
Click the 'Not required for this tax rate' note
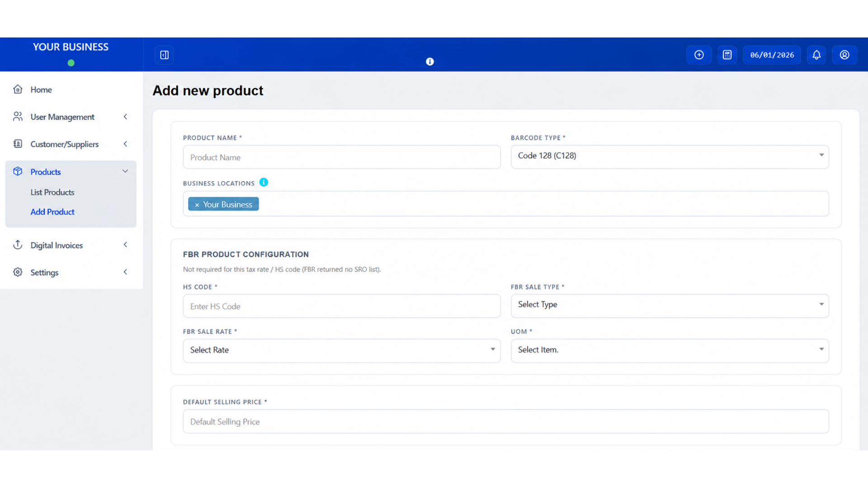282,269
